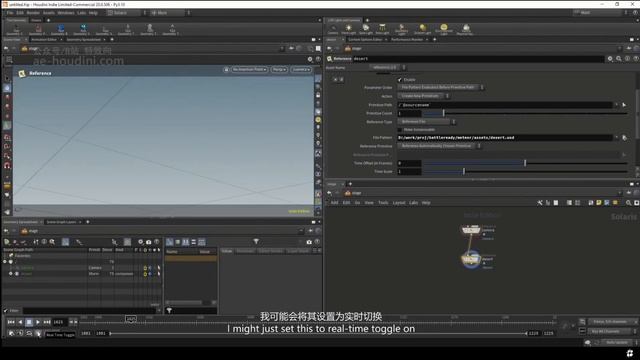
Task: Open the Parameter Order dropdown
Action: 441,87
